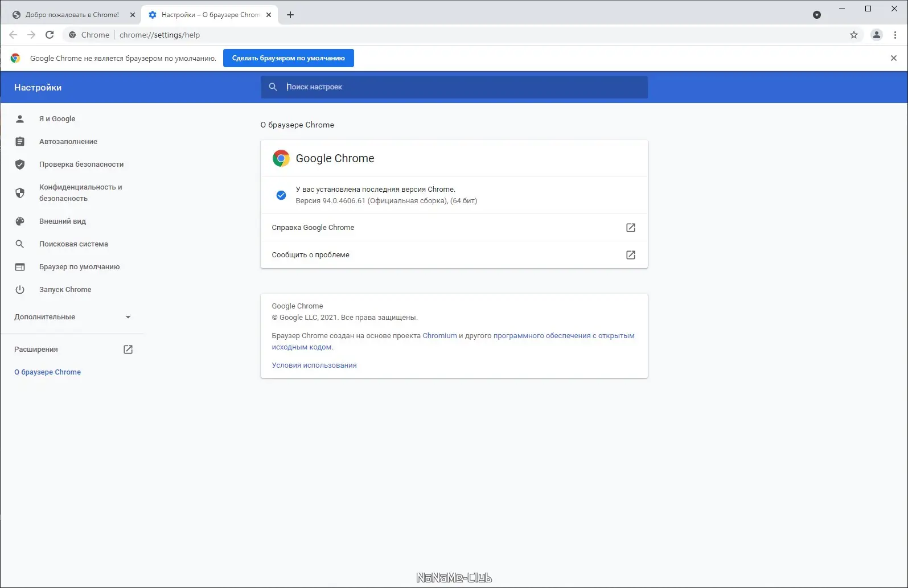Select the 'Настройки – О браузере Chrome' tab
This screenshot has height=588, width=908.
click(x=209, y=15)
